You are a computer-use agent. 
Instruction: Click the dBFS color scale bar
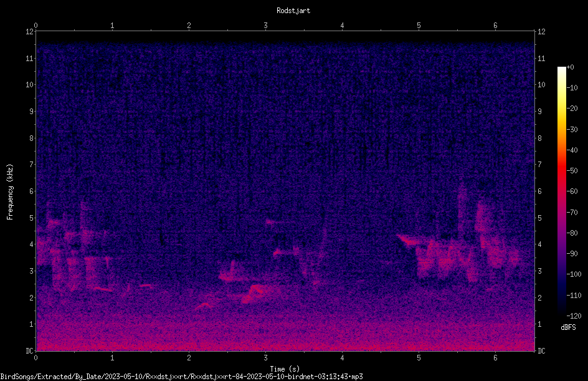(561, 191)
